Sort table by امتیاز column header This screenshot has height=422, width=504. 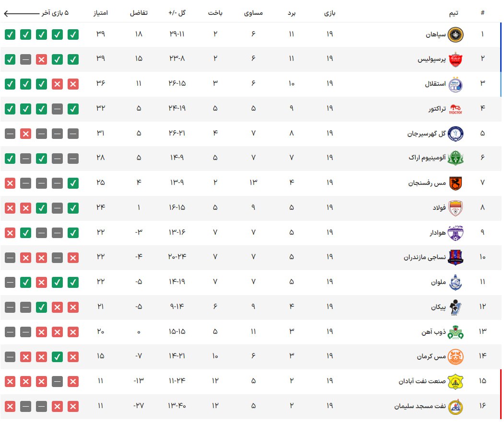pos(101,13)
